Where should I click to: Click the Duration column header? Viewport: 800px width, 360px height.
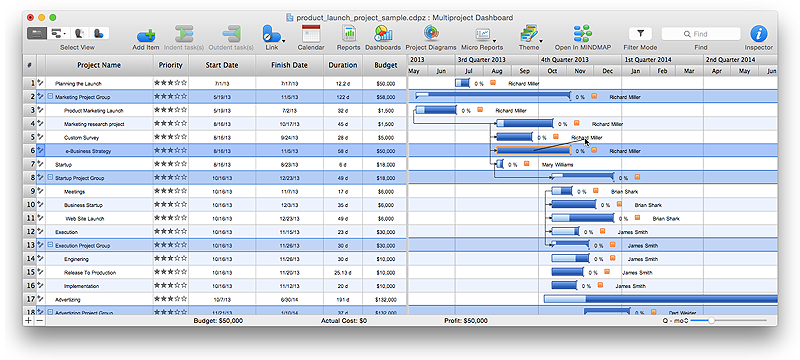point(343,65)
